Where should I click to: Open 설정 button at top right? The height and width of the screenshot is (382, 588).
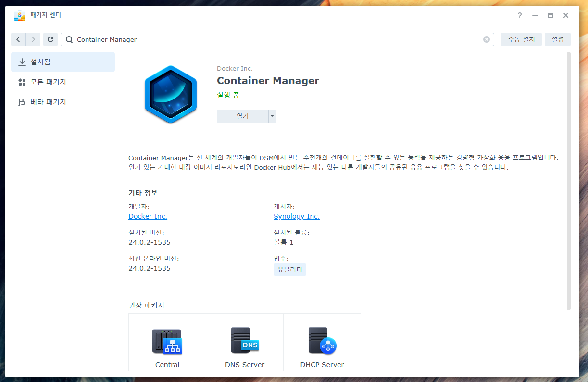(x=558, y=39)
